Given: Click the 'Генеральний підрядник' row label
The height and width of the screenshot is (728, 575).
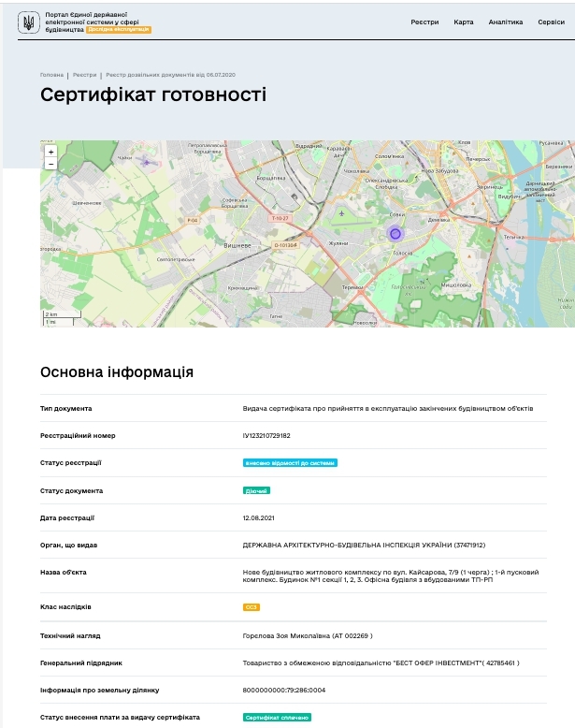Looking at the screenshot, I should tap(81, 663).
